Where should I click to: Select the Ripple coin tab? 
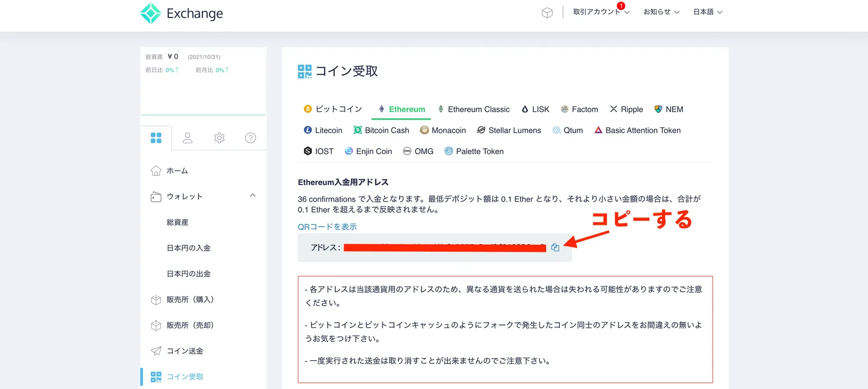(626, 109)
